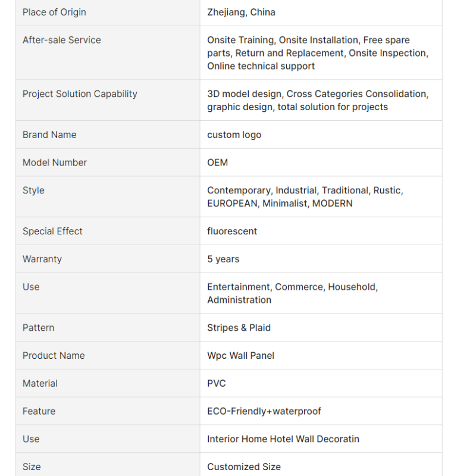476x476 pixels.
Task: Click the "custom logo" value
Action: (234, 134)
